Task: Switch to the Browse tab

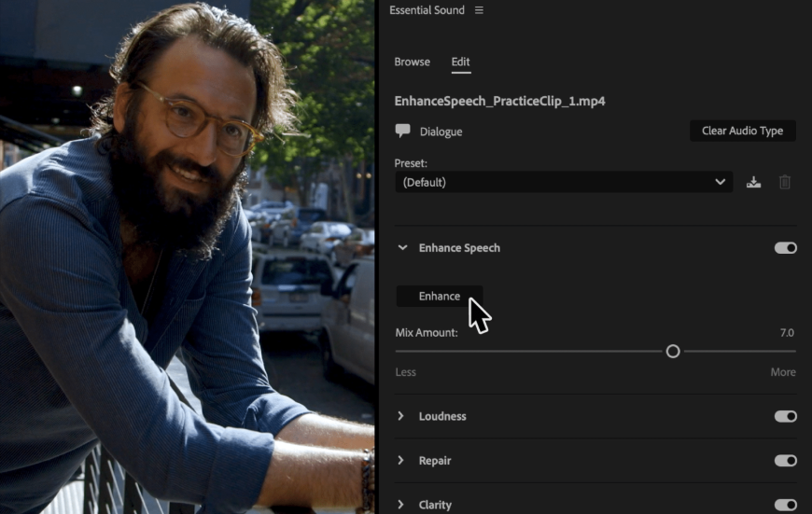Action: point(413,63)
